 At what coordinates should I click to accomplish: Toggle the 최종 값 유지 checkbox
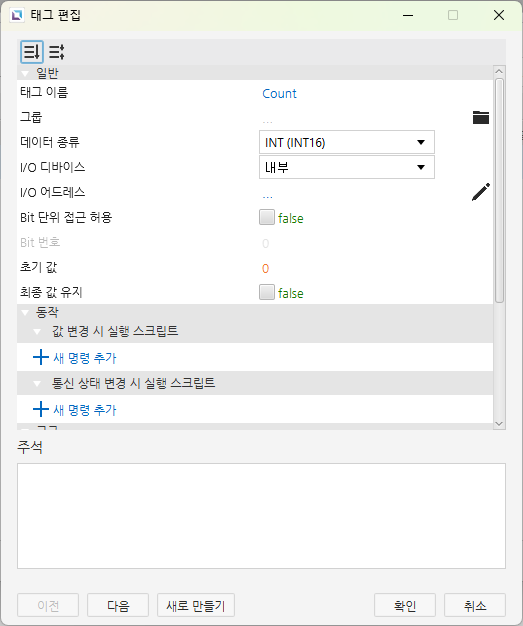(267, 292)
